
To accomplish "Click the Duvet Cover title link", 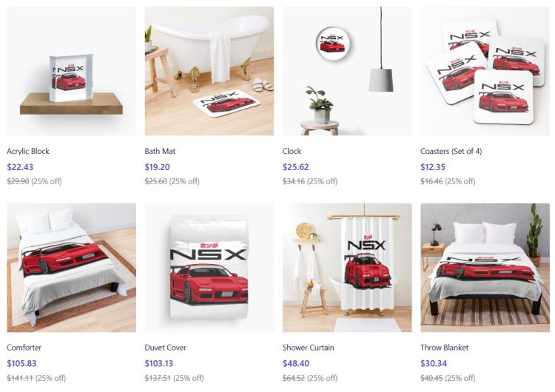I will coord(165,348).
